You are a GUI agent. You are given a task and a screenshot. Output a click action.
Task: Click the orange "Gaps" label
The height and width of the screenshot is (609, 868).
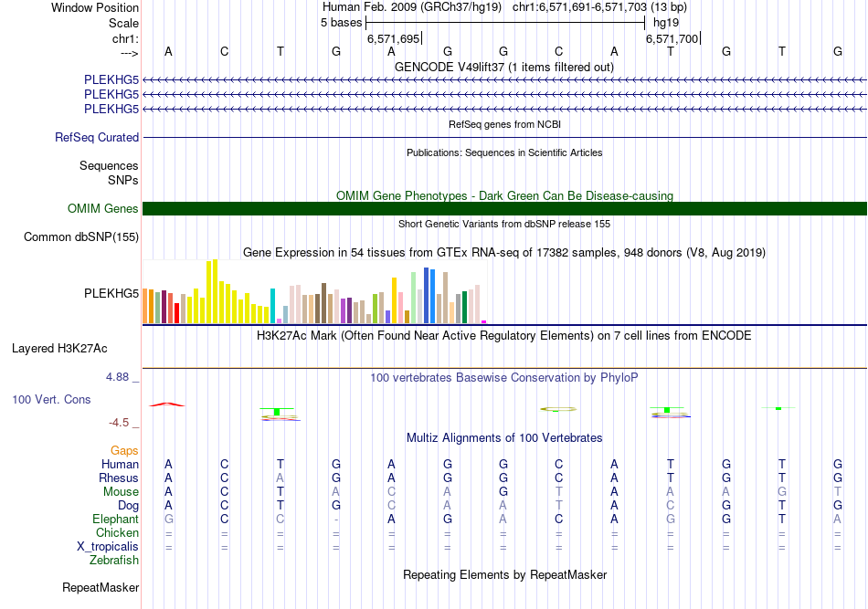124,451
